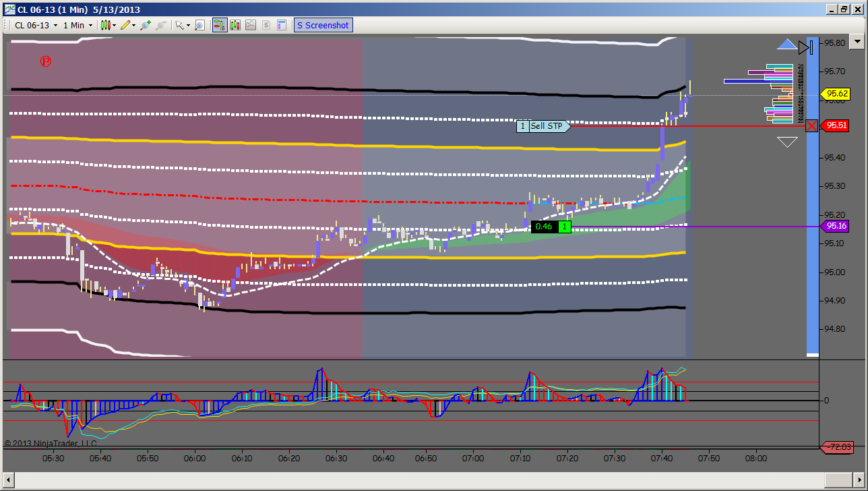868x491 pixels.
Task: Click the red 95.51 stop price marker
Action: pyautogui.click(x=836, y=125)
